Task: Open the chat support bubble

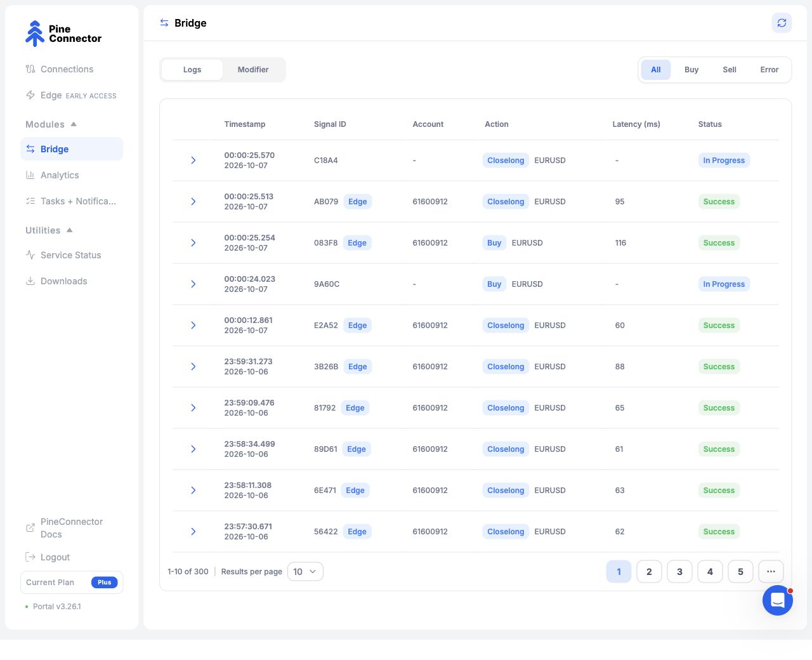Action: click(778, 600)
